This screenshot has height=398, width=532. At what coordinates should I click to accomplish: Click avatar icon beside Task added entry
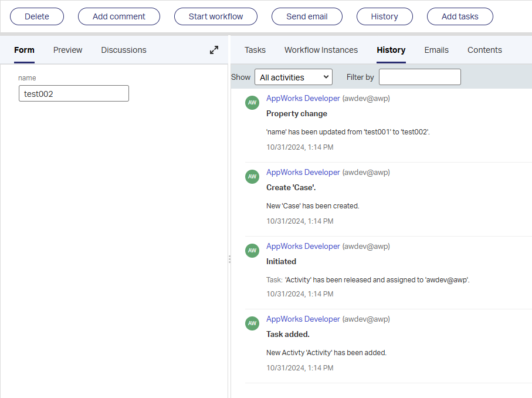[252, 323]
